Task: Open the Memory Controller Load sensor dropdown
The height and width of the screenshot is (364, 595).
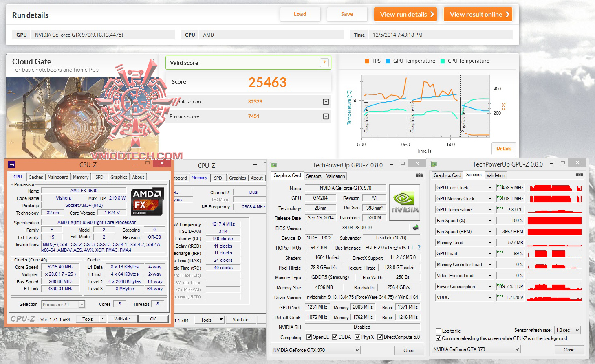Action: 490,265
